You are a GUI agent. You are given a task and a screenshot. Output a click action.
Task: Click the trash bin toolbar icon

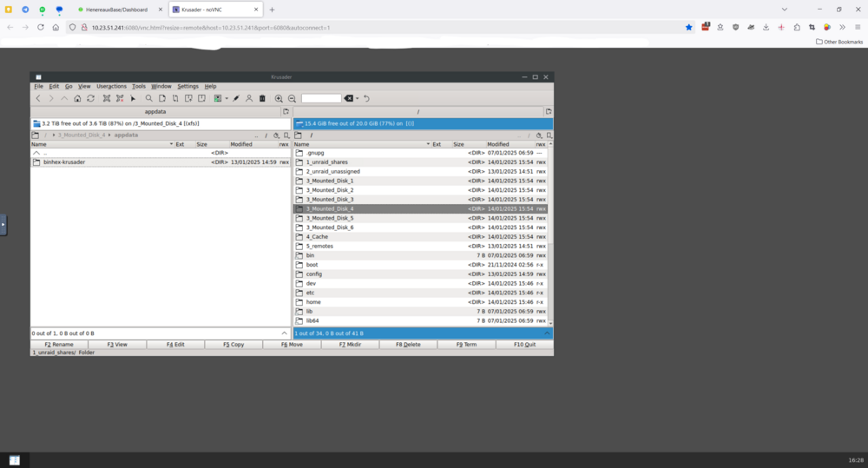coord(262,99)
